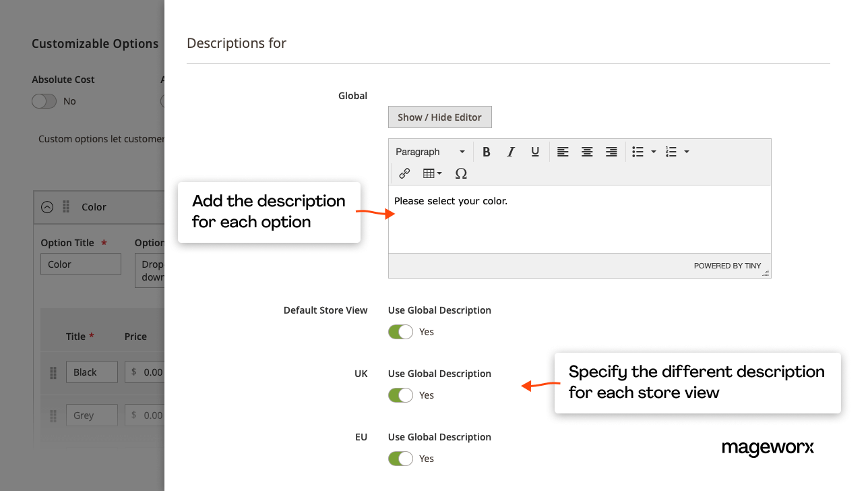Open the Paragraph style dropdown

pyautogui.click(x=430, y=151)
